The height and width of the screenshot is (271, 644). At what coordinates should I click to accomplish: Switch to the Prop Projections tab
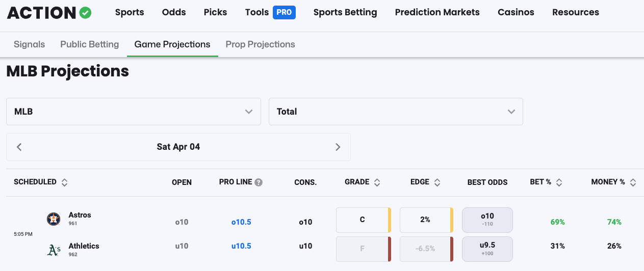coord(261,44)
